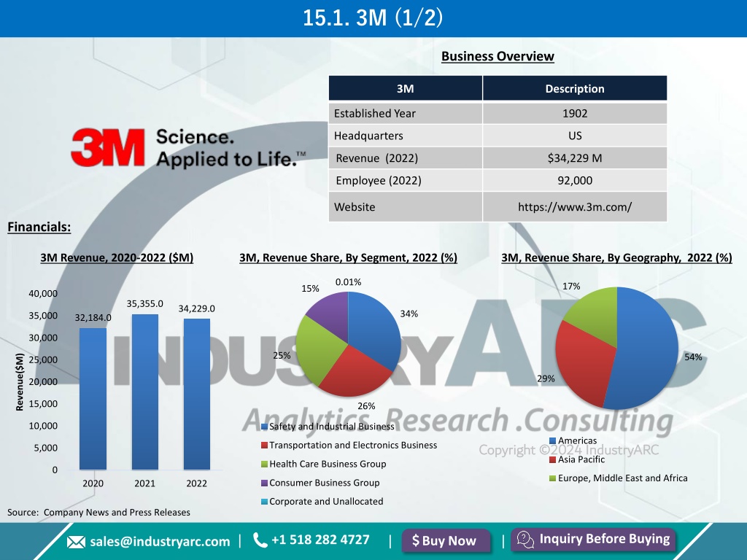Click the '32,184.0' bar data label
747x560 pixels.
click(93, 318)
